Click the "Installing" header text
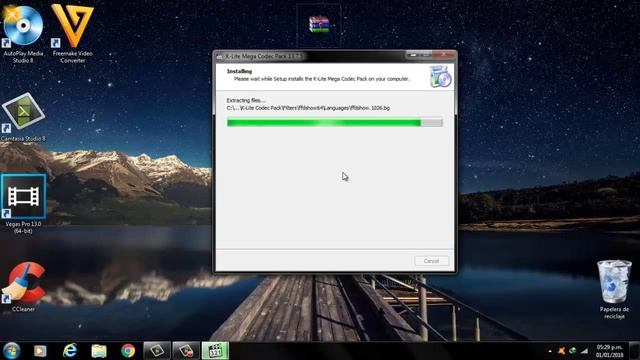 (239, 71)
